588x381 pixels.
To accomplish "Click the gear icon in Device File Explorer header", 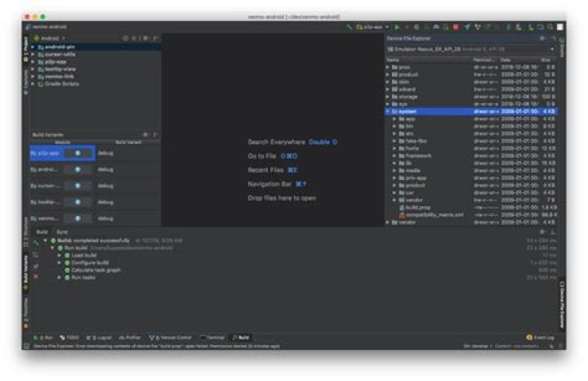I will click(542, 38).
